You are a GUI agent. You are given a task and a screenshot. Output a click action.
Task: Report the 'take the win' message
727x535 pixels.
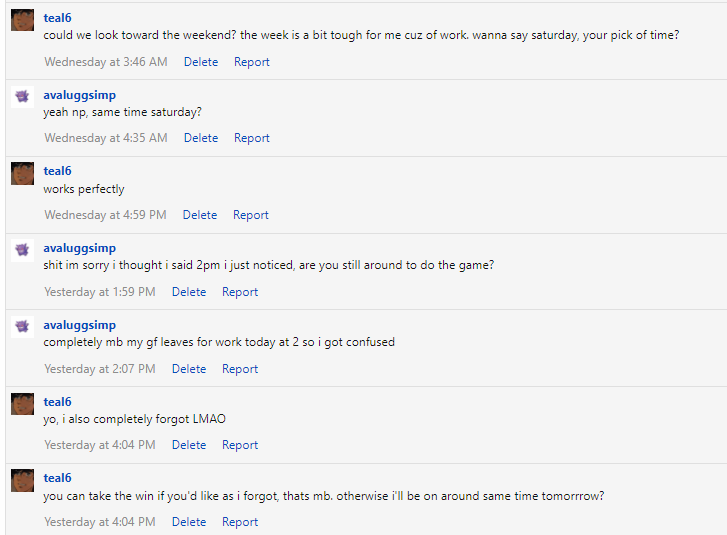pyautogui.click(x=240, y=522)
